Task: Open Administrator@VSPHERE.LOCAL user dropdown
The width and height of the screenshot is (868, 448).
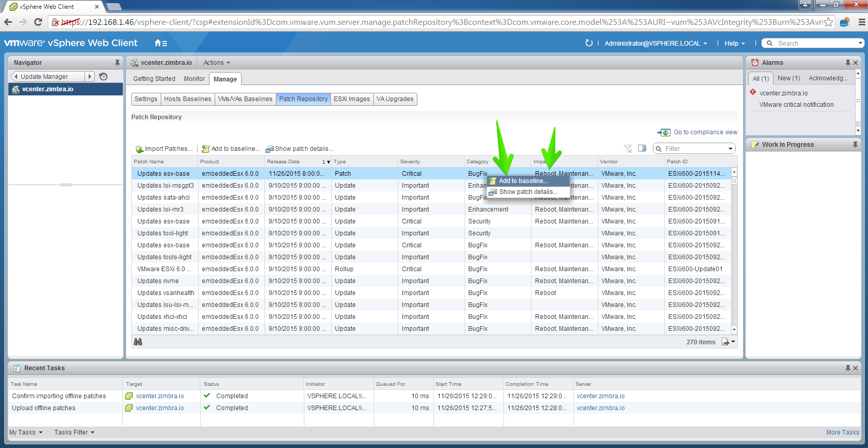Action: [656, 44]
